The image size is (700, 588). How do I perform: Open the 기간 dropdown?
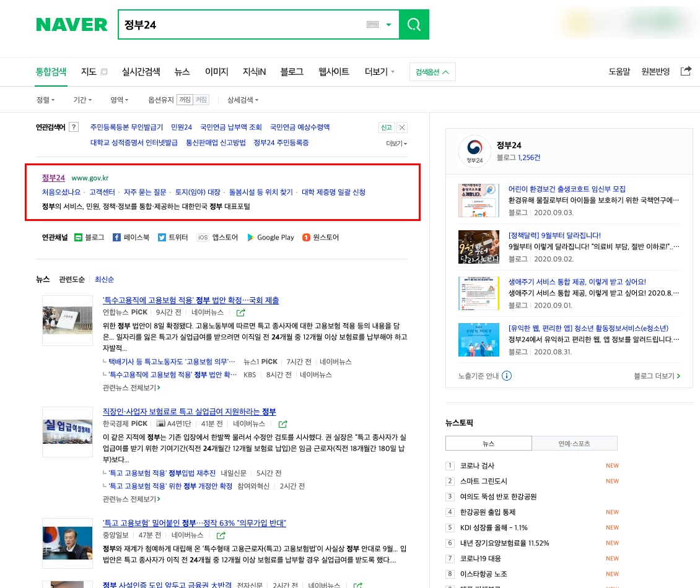(x=82, y=100)
